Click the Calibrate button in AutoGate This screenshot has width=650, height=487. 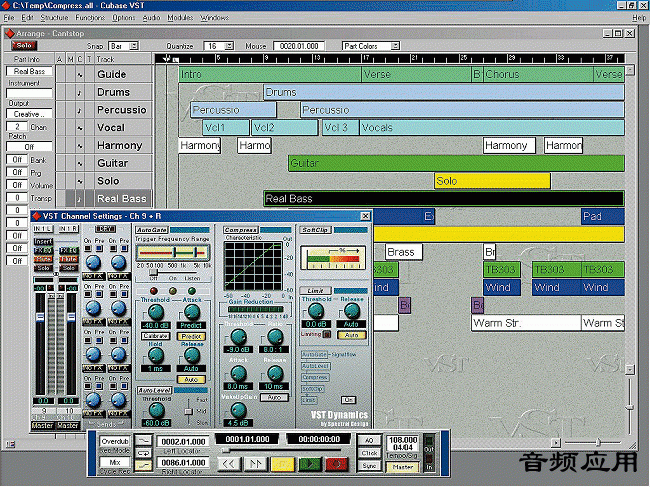(x=155, y=336)
